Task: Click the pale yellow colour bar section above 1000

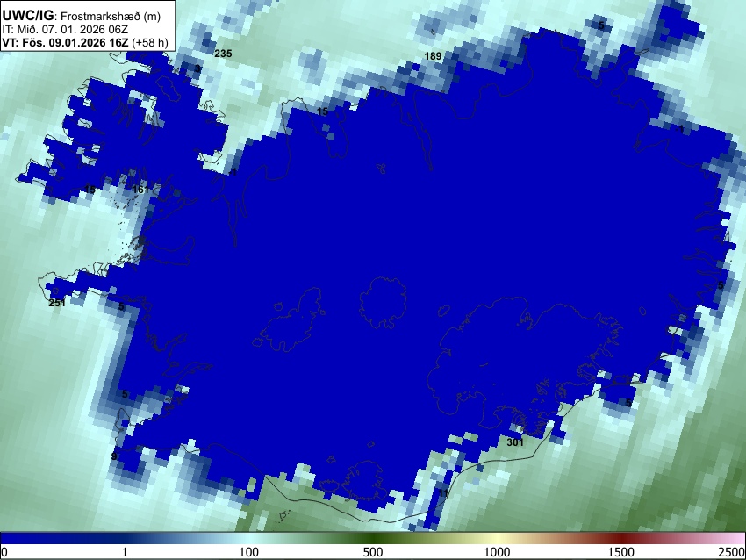Action: tap(497, 538)
